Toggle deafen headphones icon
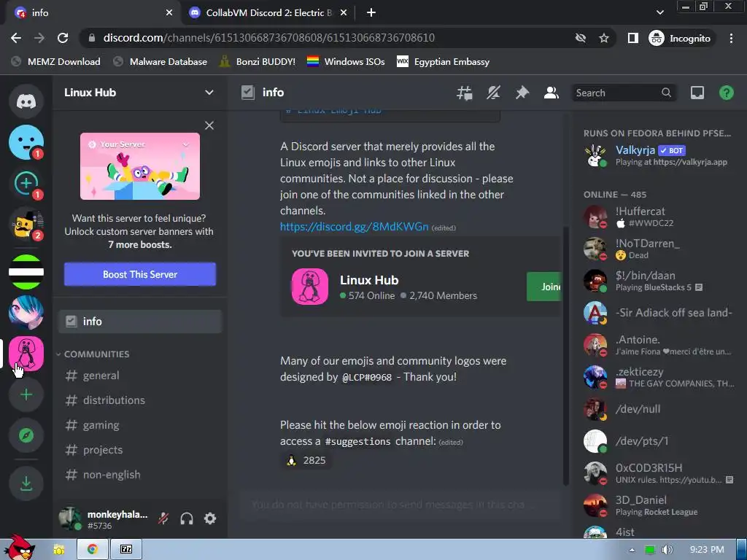The width and height of the screenshot is (747, 560). pos(187,518)
